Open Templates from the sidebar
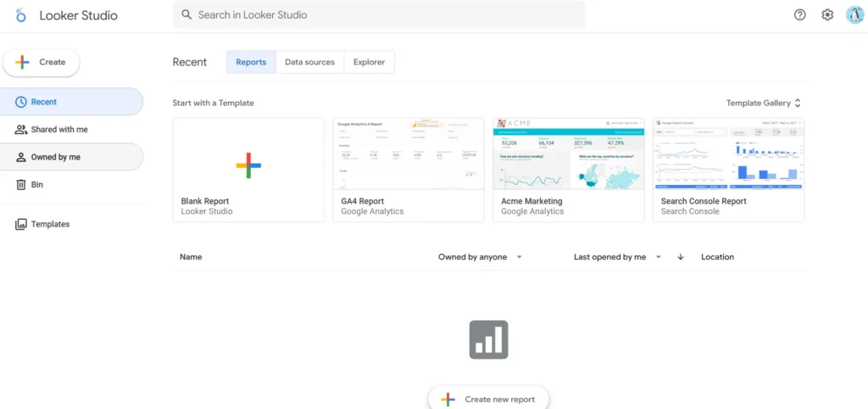868x409 pixels. click(x=71, y=225)
